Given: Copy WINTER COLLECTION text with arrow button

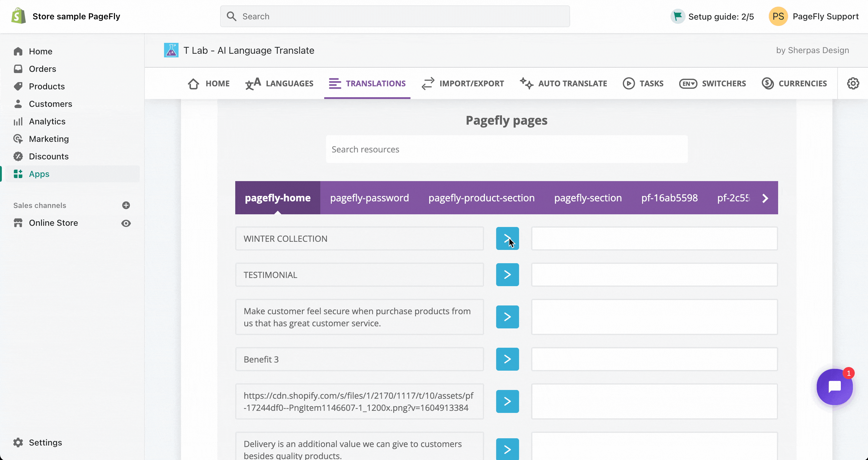Looking at the screenshot, I should coord(508,238).
